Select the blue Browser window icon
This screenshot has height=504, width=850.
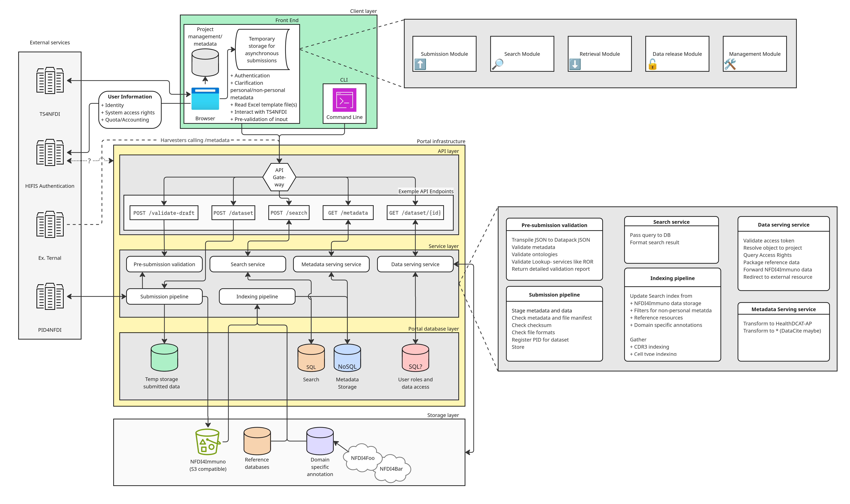[205, 99]
